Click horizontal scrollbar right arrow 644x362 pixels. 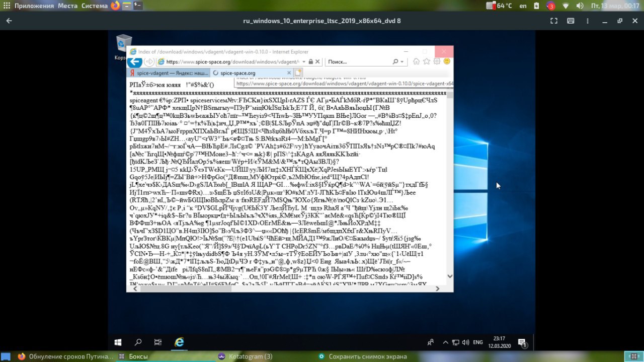pos(437,288)
